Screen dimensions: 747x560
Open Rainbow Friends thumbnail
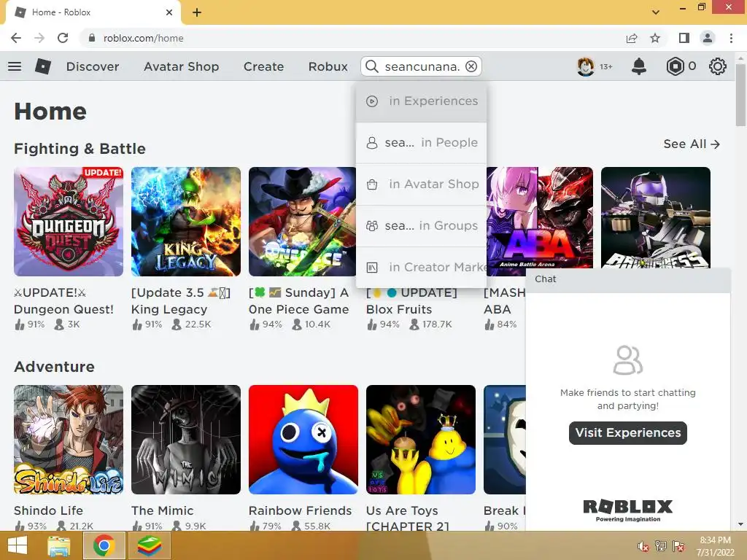[x=303, y=440]
